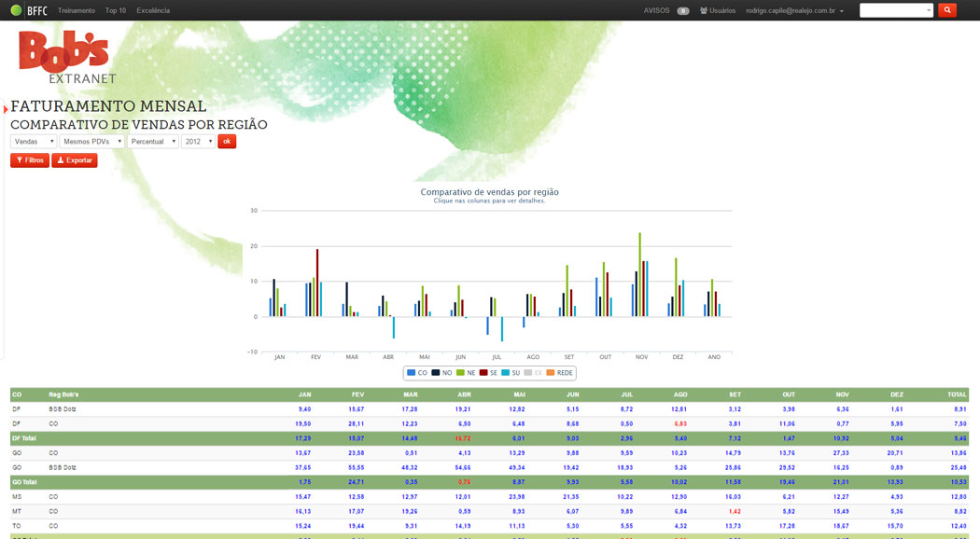Click the red ok button
Viewport: 980px width, 539px height.
pyautogui.click(x=227, y=142)
